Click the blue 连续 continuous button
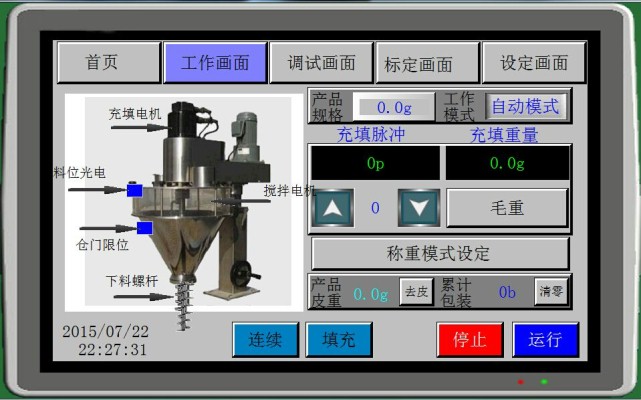Image resolution: width=641 pixels, height=400 pixels. (265, 339)
